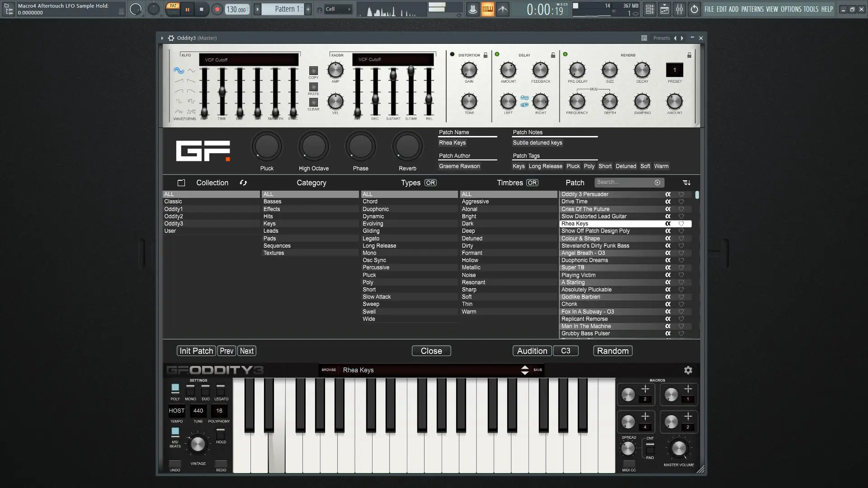The height and width of the screenshot is (488, 868).
Task: Expand Oddity3 plugin window menu arrow
Action: point(162,38)
